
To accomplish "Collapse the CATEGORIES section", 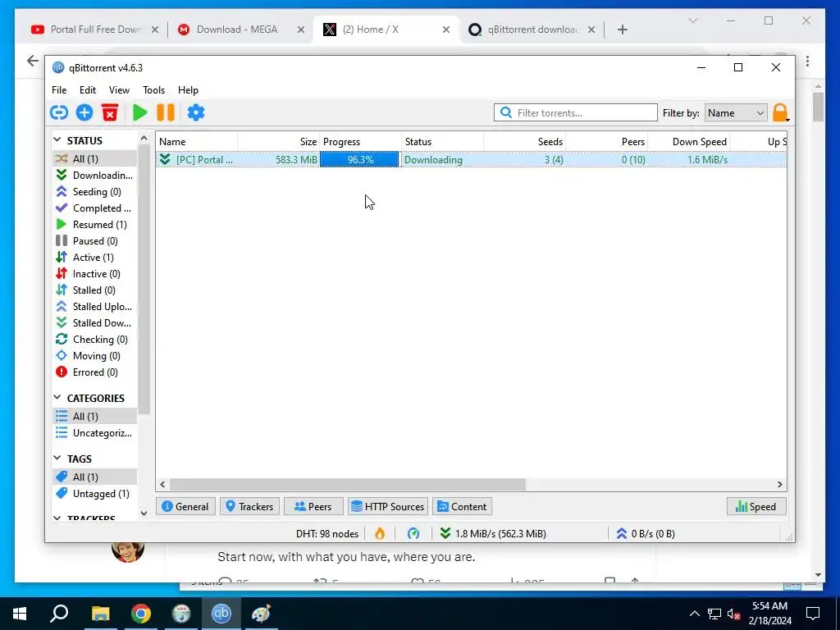I will pos(57,398).
